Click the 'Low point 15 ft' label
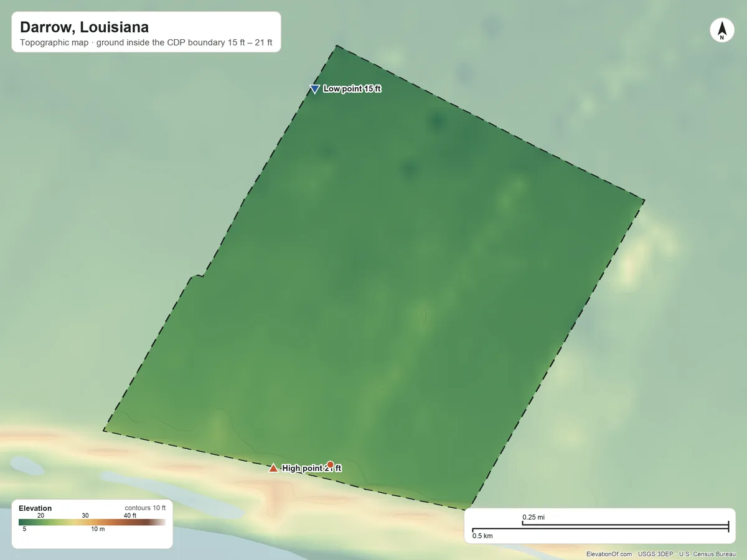The height and width of the screenshot is (560, 747). pyautogui.click(x=352, y=89)
